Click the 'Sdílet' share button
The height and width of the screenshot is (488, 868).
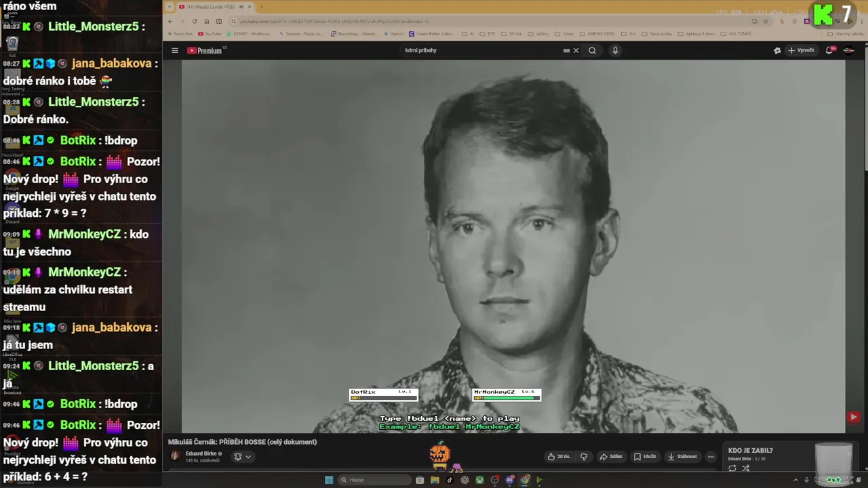coord(611,457)
